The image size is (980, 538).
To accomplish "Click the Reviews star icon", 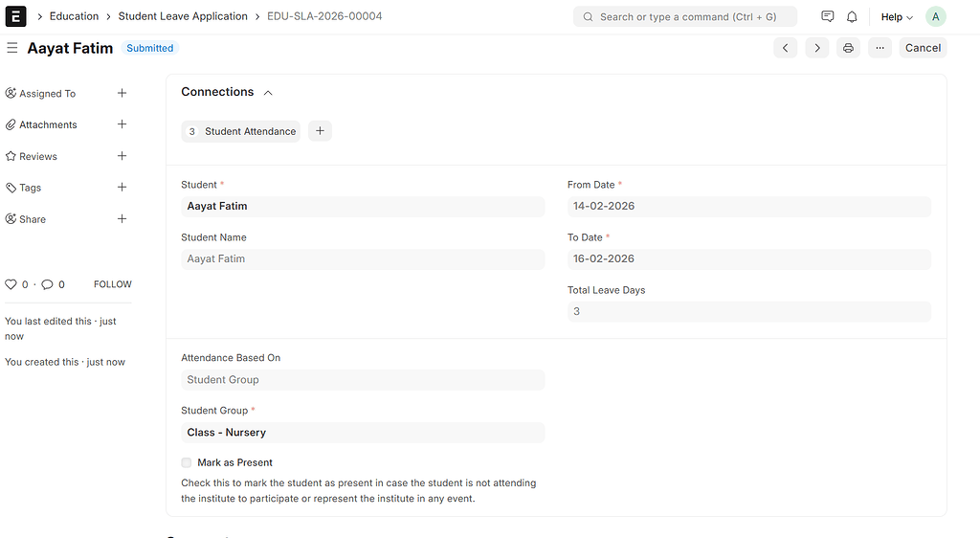I will coord(11,156).
